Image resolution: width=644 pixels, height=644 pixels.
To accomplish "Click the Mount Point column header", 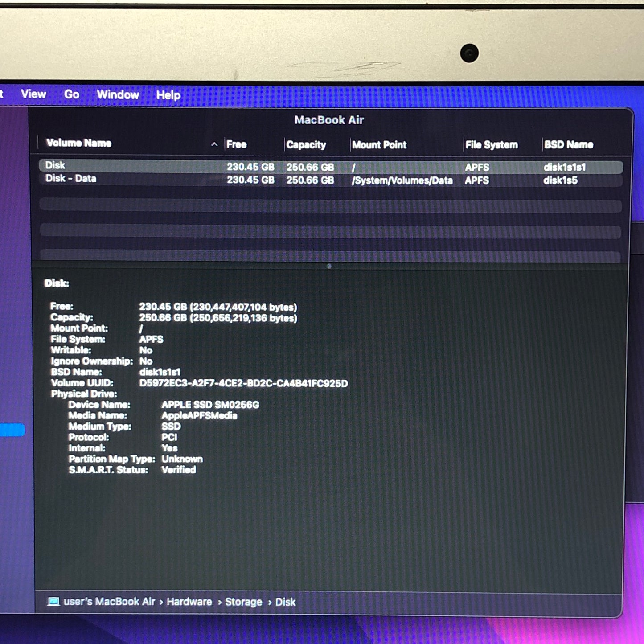I will (x=379, y=145).
